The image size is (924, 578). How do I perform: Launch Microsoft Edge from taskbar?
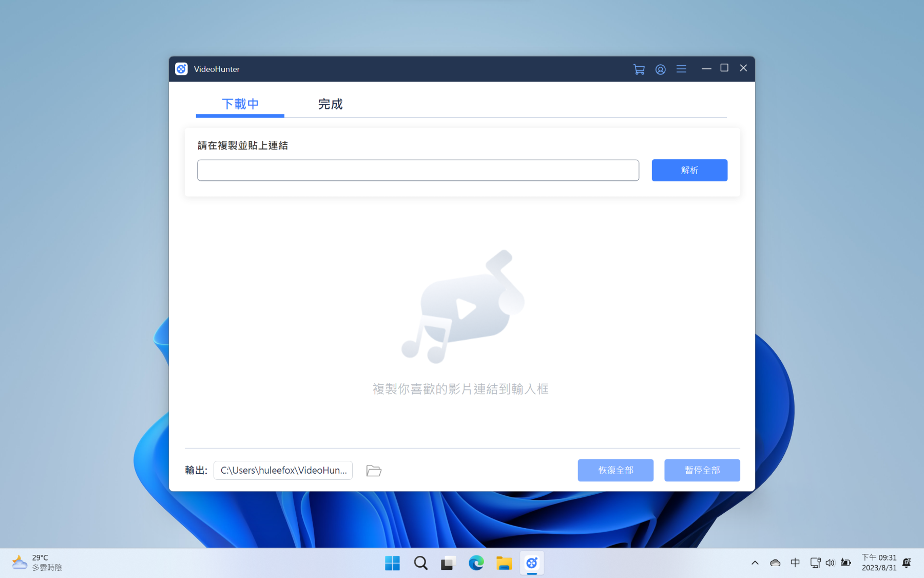coord(476,563)
